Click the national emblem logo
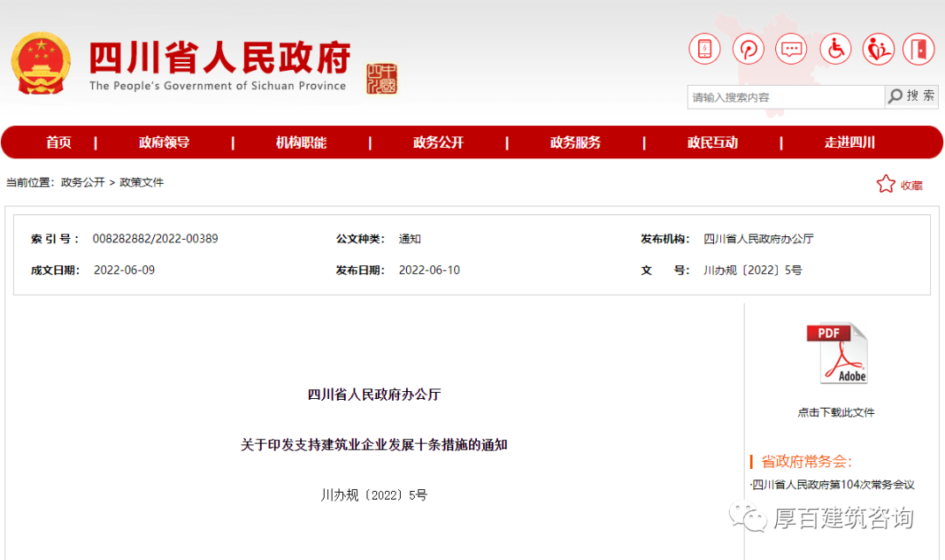 41,64
